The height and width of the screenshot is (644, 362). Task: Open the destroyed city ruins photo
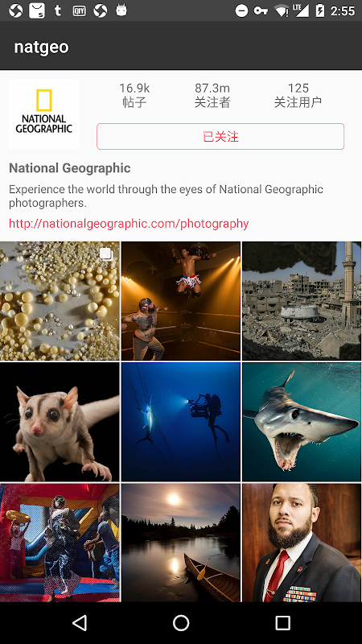click(x=302, y=301)
